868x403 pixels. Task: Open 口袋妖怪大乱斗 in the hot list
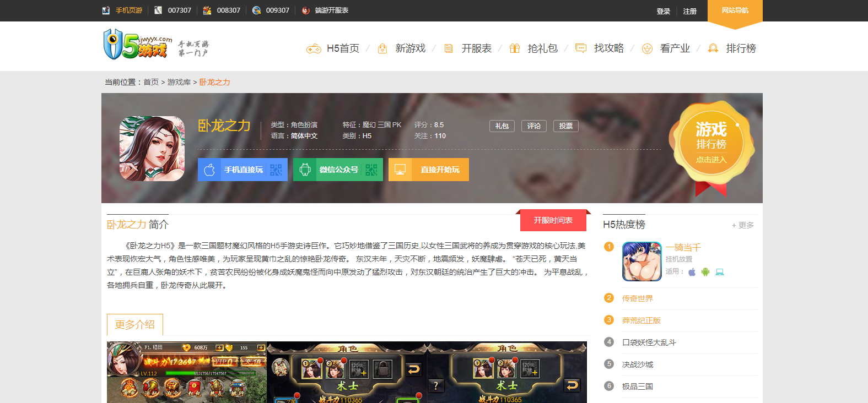point(649,342)
